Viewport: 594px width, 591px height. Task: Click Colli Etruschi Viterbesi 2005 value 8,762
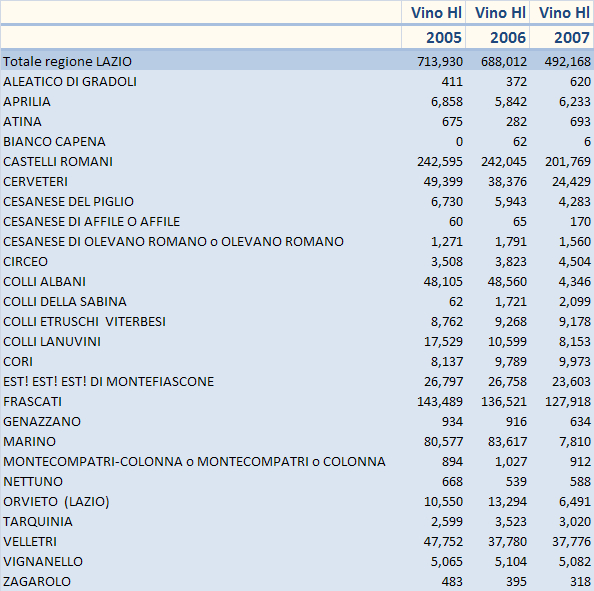tap(447, 322)
